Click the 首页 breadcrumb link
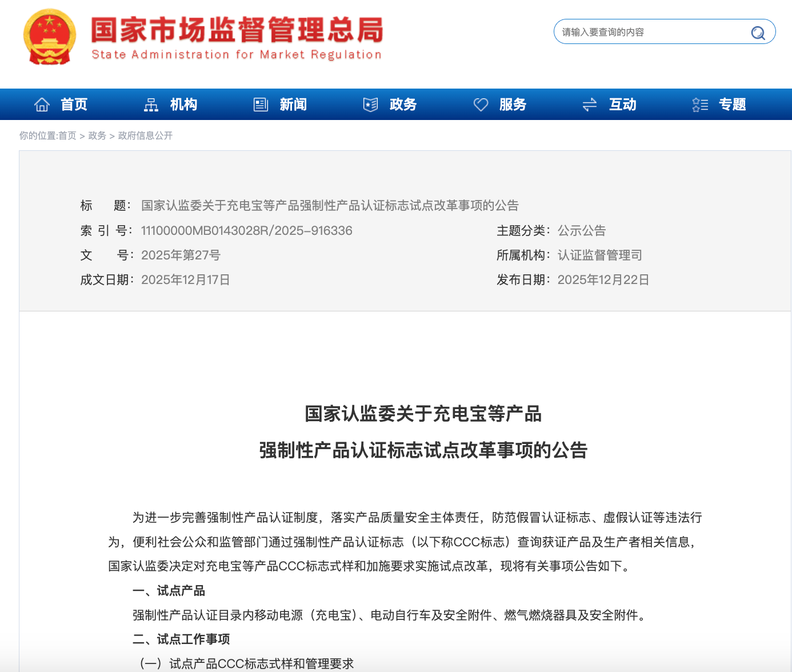Viewport: 792px width, 672px height. [67, 136]
